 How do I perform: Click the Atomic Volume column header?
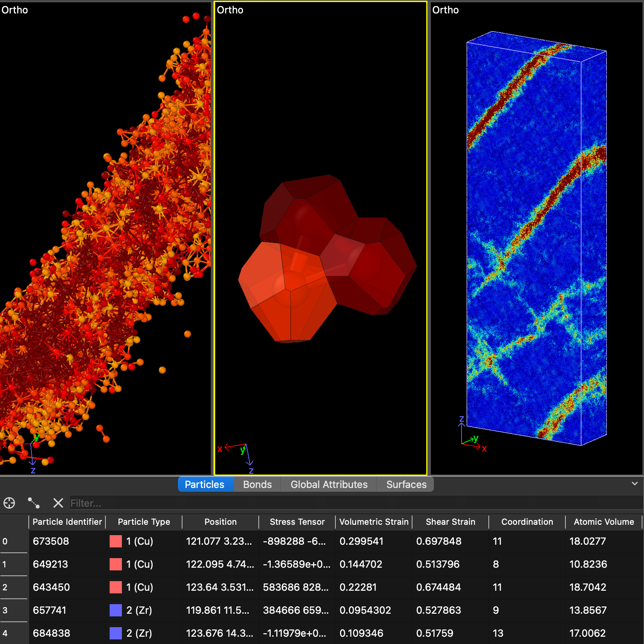coord(604,522)
